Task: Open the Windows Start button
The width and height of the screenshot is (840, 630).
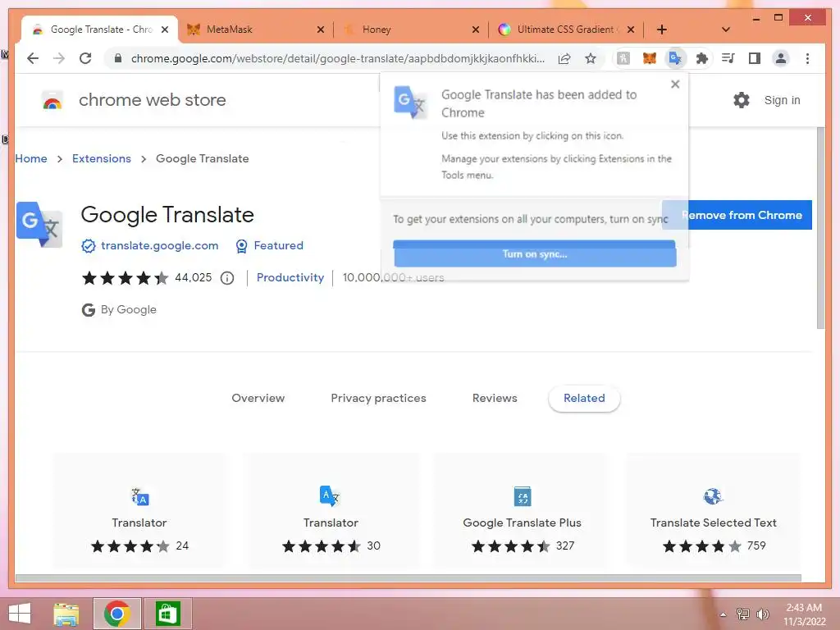Action: click(20, 614)
